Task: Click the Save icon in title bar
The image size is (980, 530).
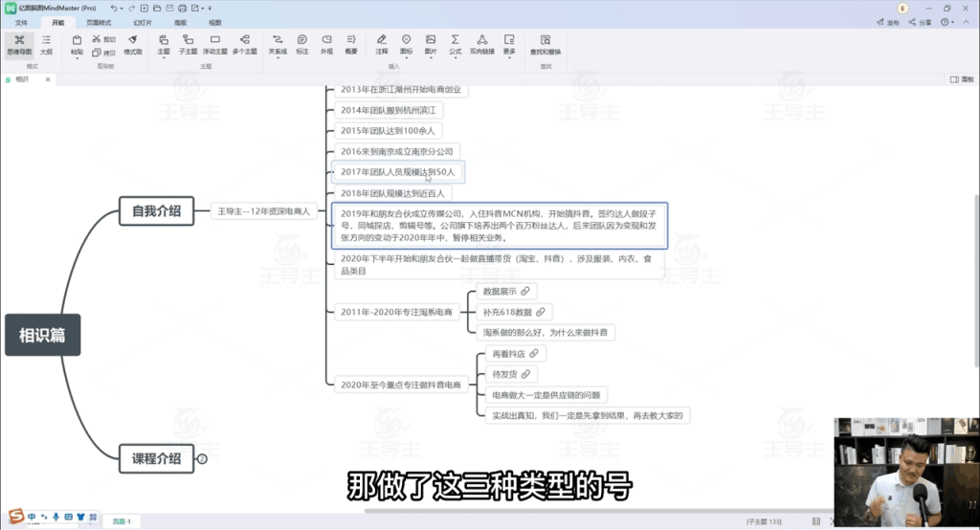Action: [x=169, y=8]
